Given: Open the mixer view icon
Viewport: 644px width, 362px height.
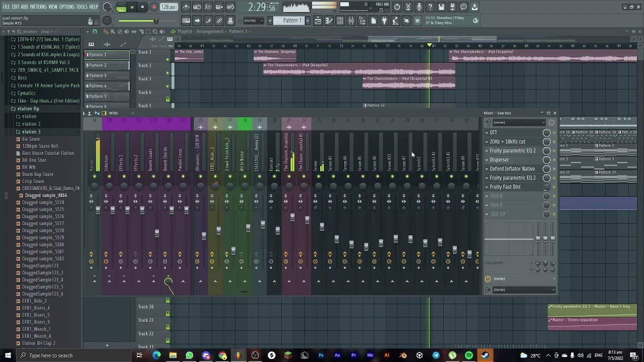Looking at the screenshot, I should pos(351,21).
